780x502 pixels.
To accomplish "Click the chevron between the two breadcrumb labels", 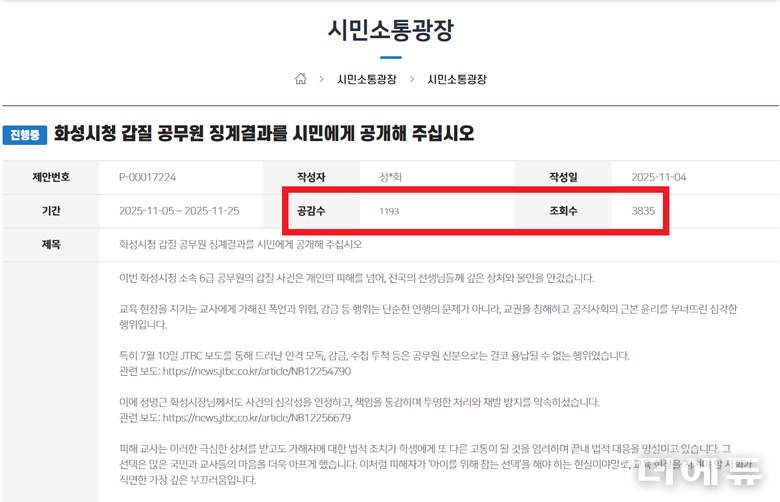I will [412, 79].
